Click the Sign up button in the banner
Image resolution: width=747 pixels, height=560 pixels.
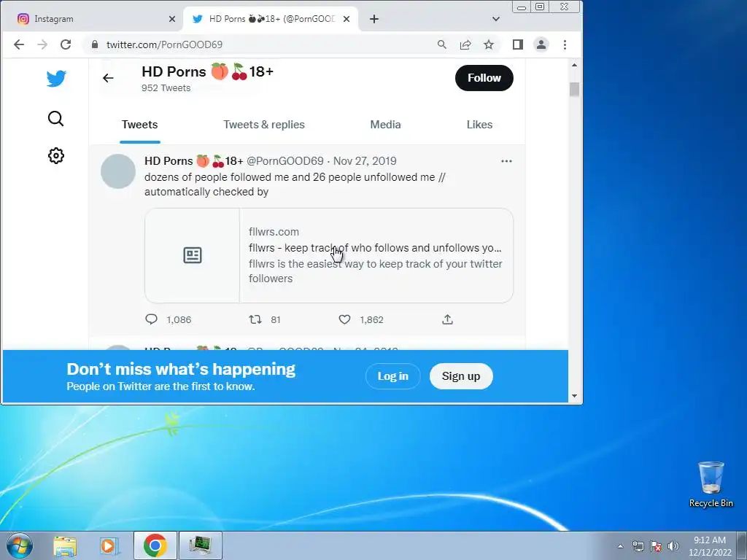[461, 376]
